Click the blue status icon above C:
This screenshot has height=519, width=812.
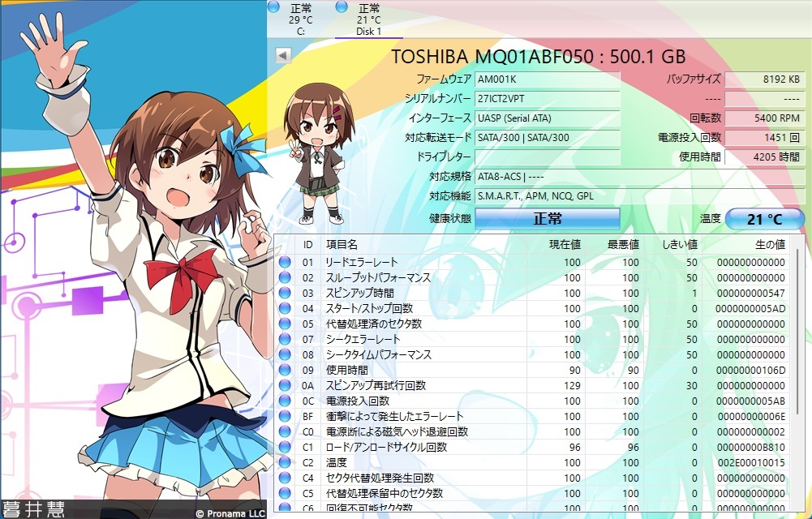click(273, 6)
